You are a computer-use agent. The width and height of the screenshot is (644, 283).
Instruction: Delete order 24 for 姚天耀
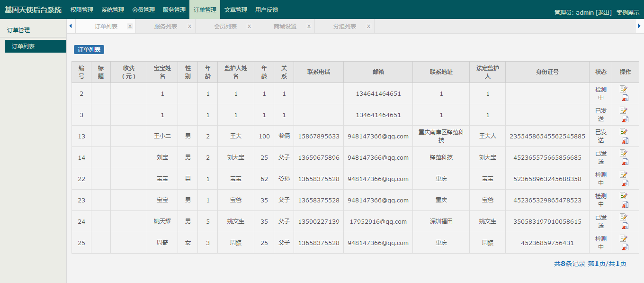click(x=625, y=226)
